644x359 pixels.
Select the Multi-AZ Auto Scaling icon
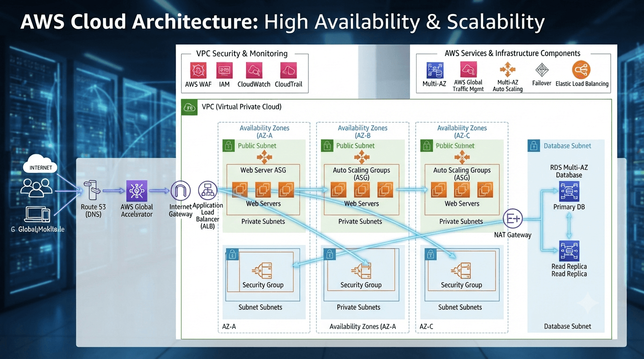coord(507,71)
